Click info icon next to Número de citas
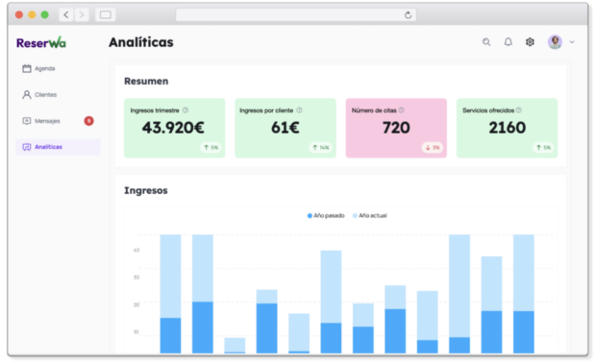Viewport: 595px width, 364px height. (402, 110)
